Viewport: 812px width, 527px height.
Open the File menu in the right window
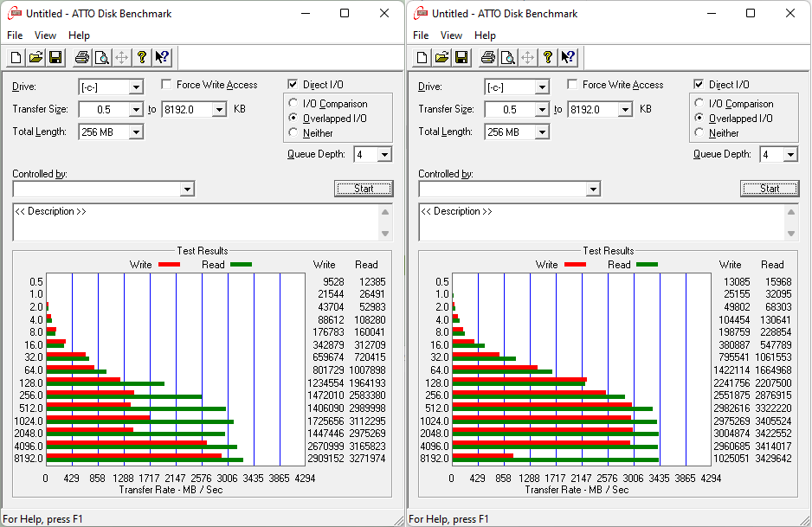tap(421, 35)
